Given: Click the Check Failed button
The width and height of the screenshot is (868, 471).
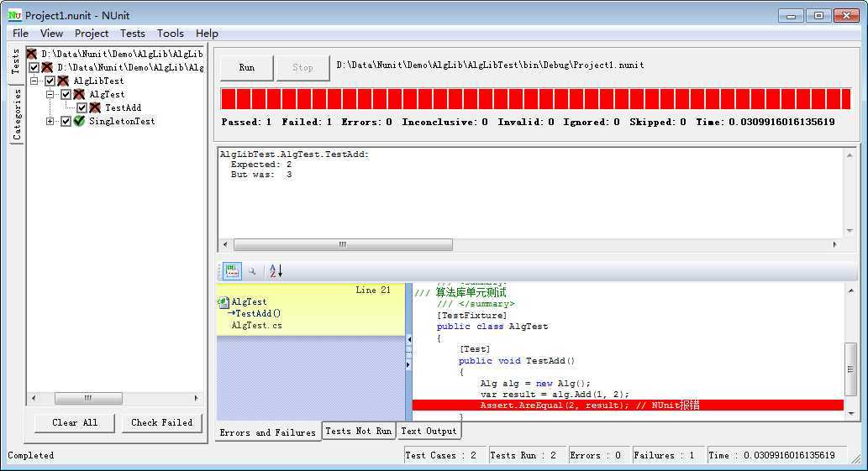Looking at the screenshot, I should point(161,422).
